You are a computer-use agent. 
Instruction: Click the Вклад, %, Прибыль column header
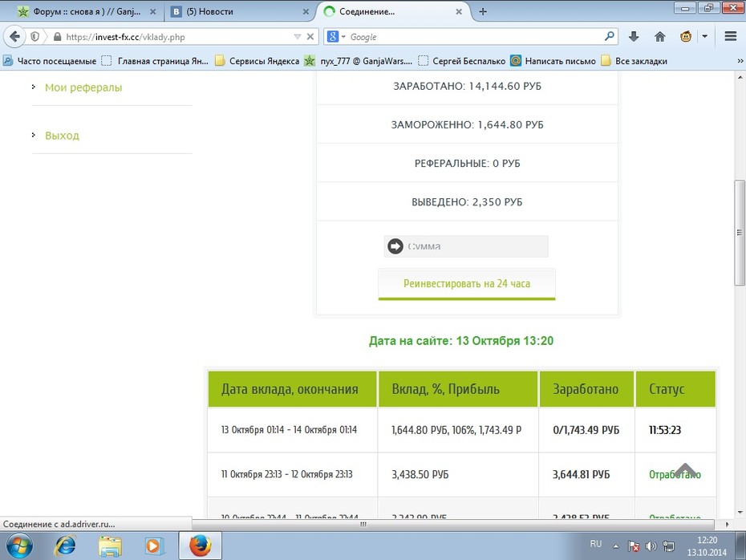pos(458,389)
